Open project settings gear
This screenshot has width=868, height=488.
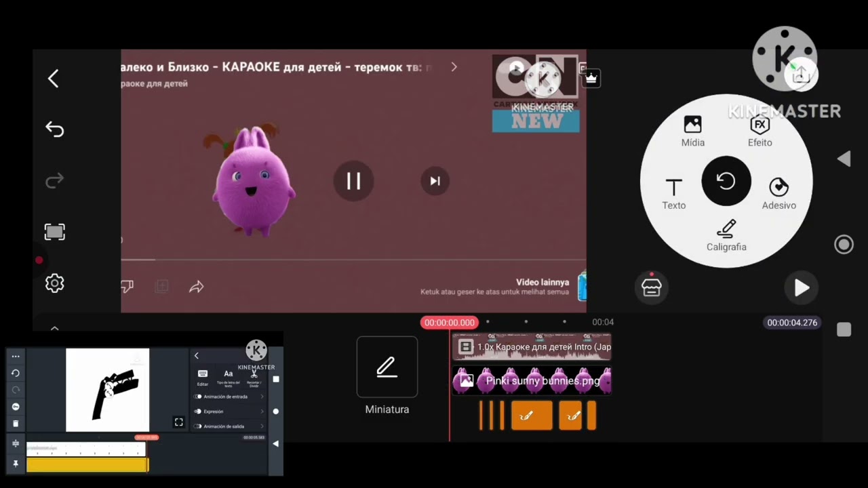[x=54, y=283]
